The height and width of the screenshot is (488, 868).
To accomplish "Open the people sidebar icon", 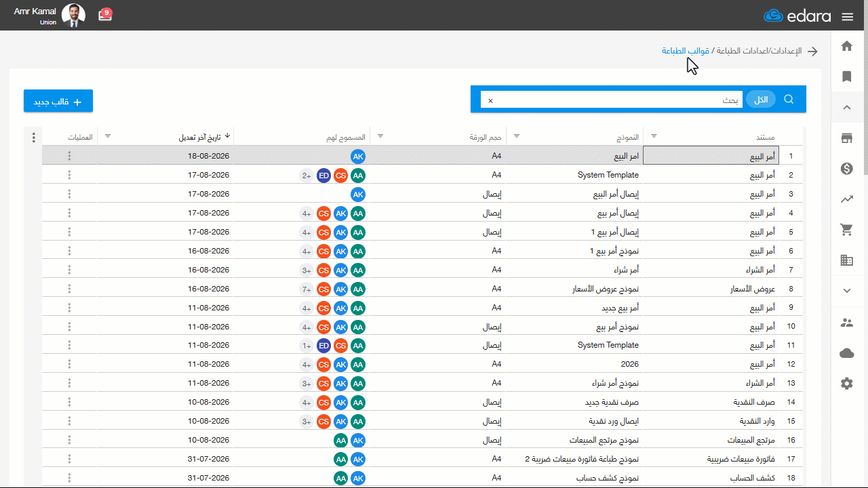I will 846,323.
